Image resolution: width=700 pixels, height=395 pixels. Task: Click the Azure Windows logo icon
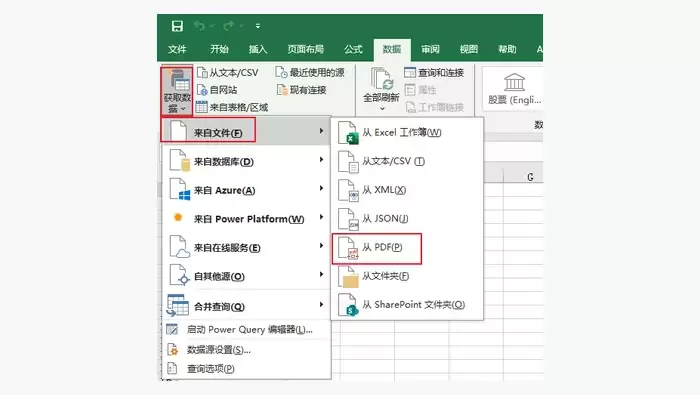tap(184, 195)
